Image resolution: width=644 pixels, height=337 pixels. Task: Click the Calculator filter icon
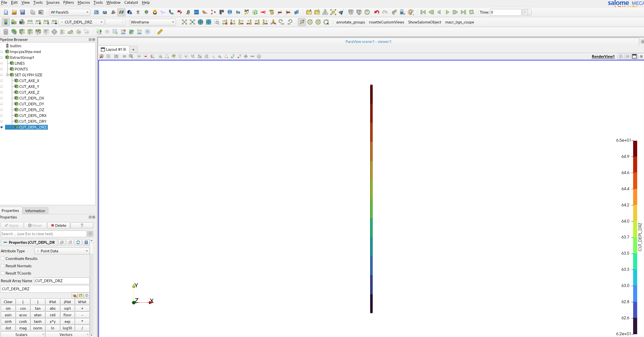[x=6, y=32]
